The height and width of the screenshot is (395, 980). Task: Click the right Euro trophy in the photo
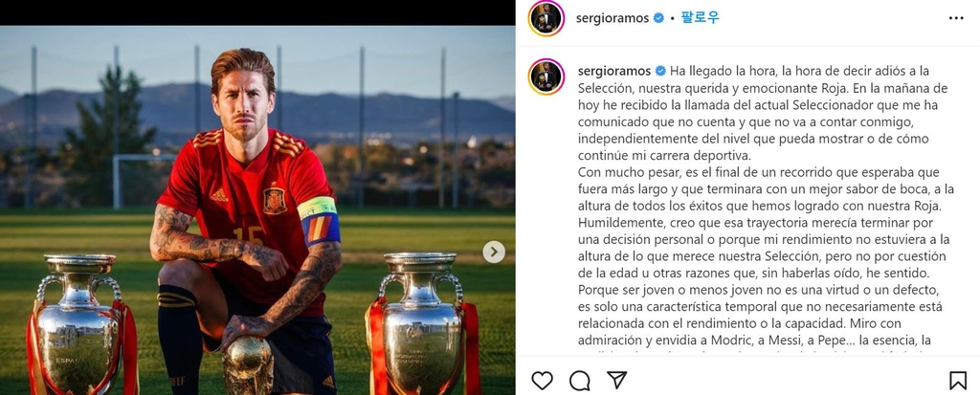click(x=422, y=324)
